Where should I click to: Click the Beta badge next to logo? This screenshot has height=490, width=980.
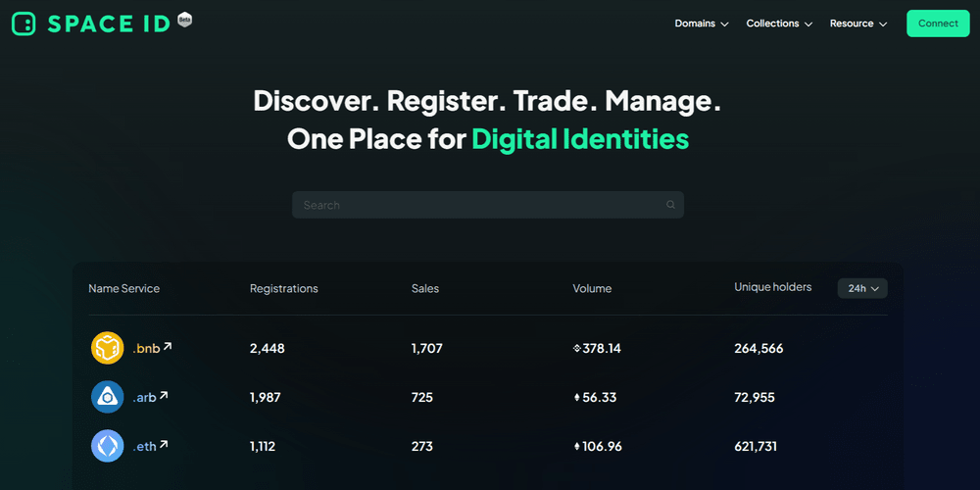184,20
